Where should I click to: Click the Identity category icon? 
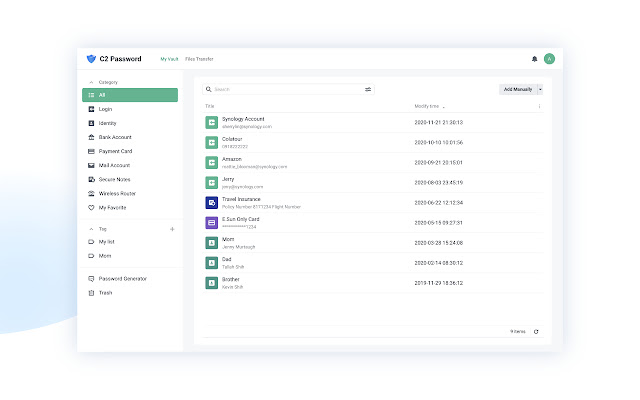(x=91, y=123)
